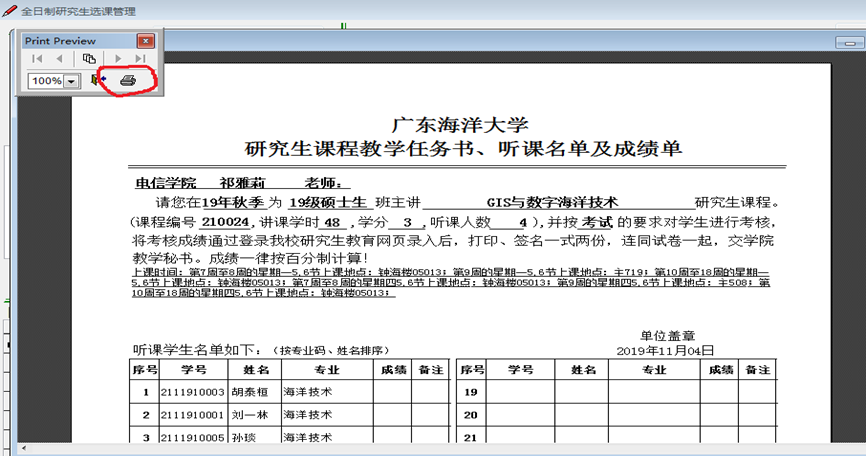Go to the previous preview page
866x456 pixels.
click(60, 60)
